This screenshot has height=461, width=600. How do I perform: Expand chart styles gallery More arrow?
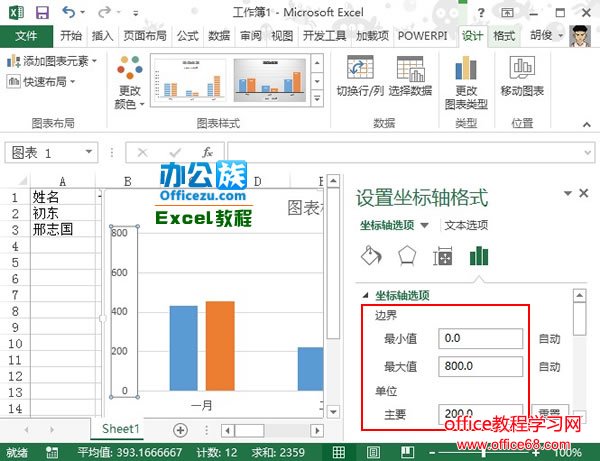[x=317, y=98]
